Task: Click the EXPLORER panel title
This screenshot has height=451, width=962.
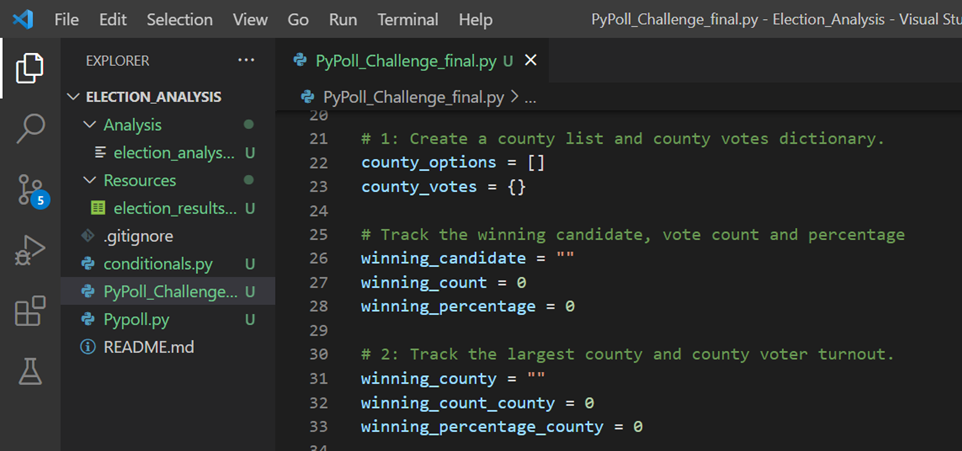Action: coord(118,61)
